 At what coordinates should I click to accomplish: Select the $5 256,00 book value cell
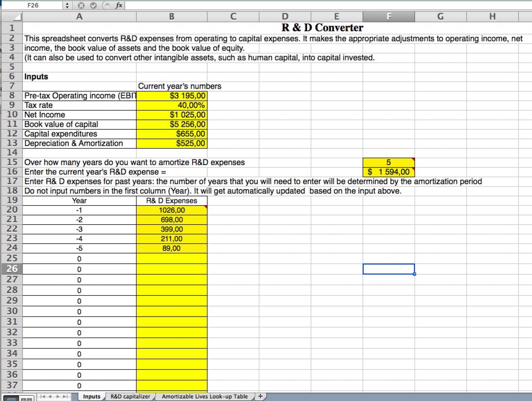(172, 124)
